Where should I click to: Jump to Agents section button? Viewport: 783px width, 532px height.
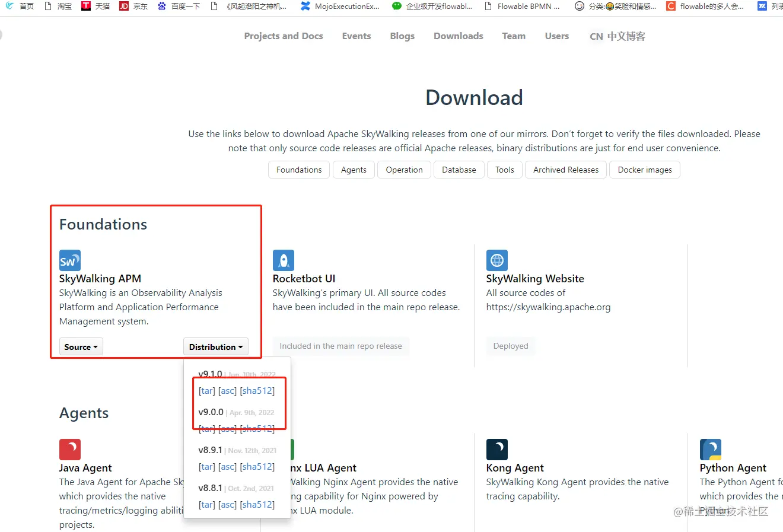coord(354,170)
